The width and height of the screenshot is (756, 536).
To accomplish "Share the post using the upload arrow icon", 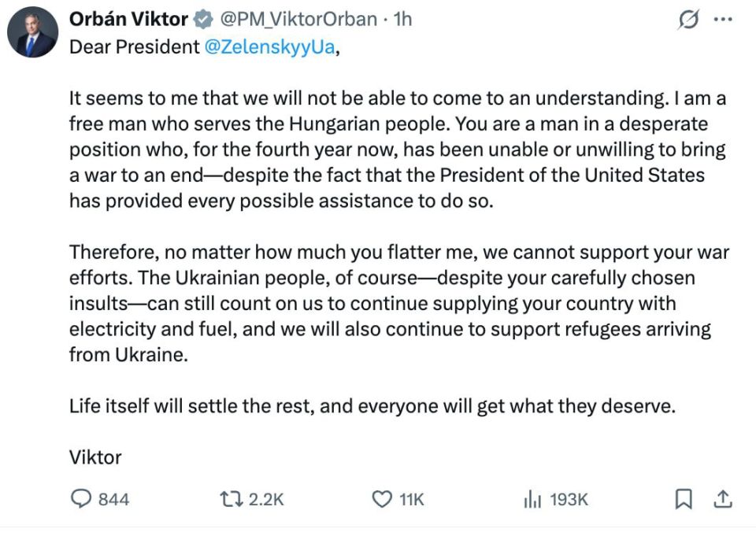I will [723, 497].
